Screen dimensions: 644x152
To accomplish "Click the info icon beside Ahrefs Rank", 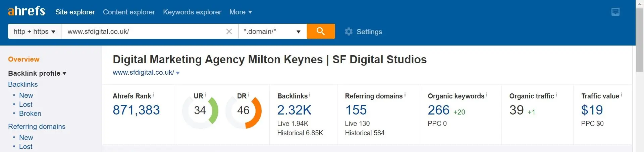I will tap(154, 95).
